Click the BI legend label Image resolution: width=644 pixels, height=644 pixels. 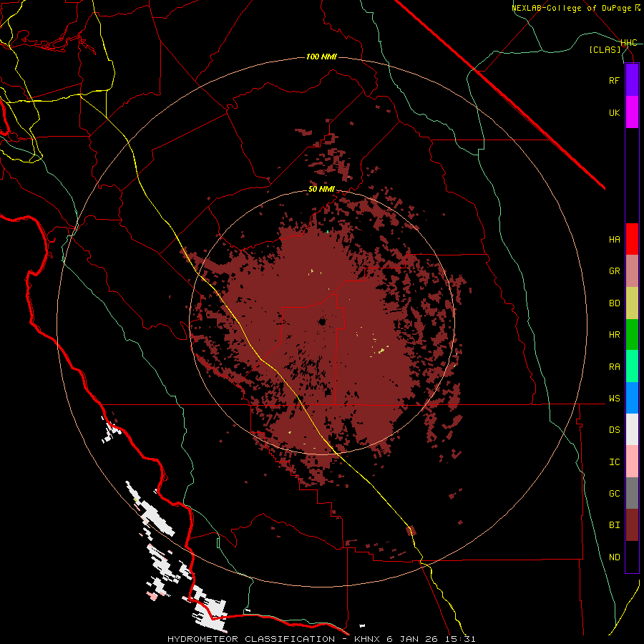614,525
